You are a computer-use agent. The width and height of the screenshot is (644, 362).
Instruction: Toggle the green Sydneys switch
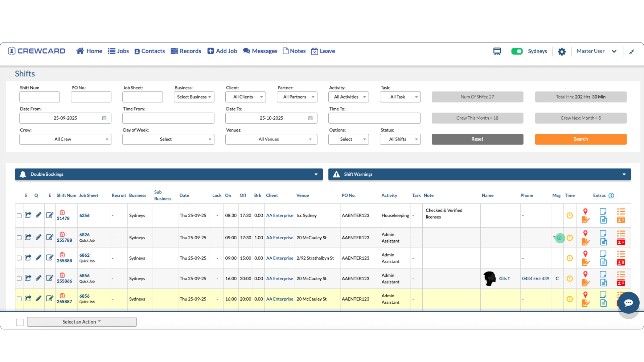[x=517, y=51]
